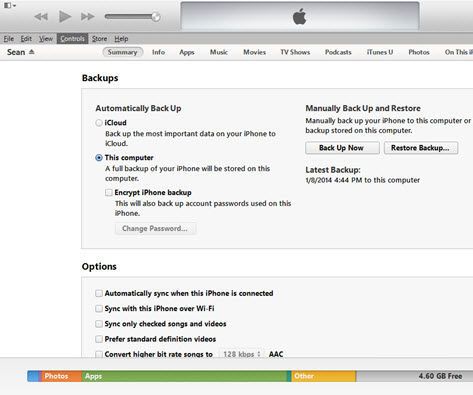Check Convert higher bit rate songs
This screenshot has height=395, width=473.
click(x=99, y=354)
